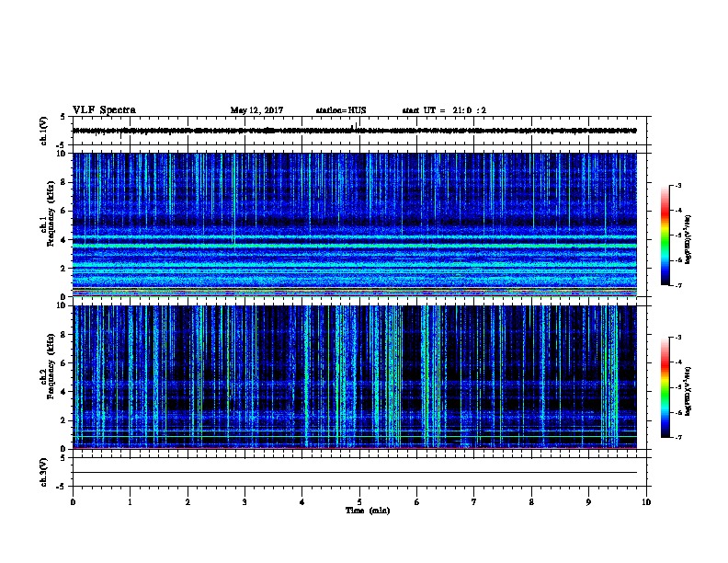The image size is (728, 563).
Task: Click the "10" label on the time axis
Action: coord(646,501)
